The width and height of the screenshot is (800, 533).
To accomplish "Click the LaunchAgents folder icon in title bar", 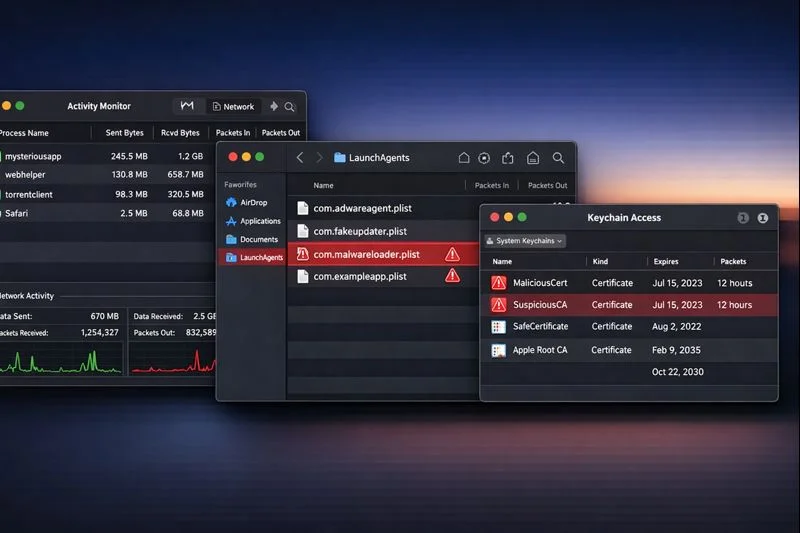I will click(x=339, y=158).
